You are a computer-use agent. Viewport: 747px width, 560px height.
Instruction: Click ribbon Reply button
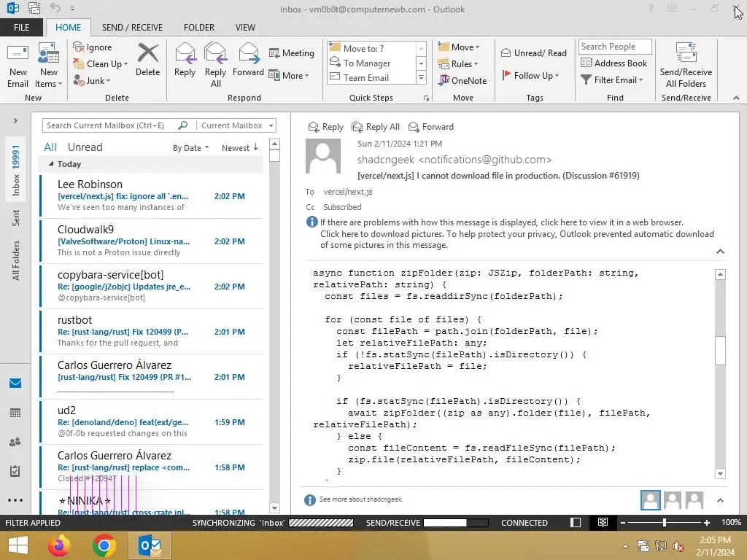(x=185, y=60)
